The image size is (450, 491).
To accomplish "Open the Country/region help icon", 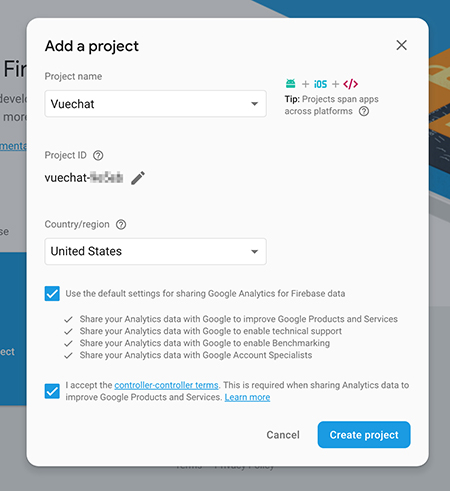I will pos(121,225).
